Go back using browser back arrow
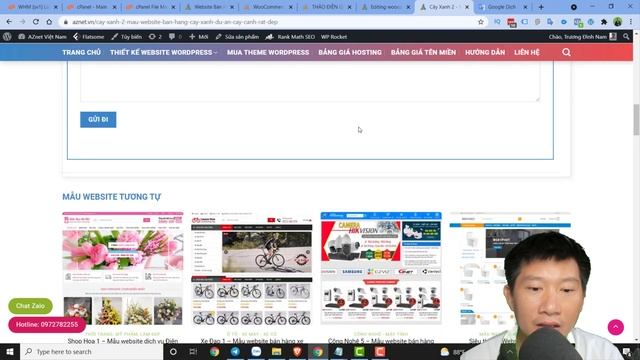 9,22
